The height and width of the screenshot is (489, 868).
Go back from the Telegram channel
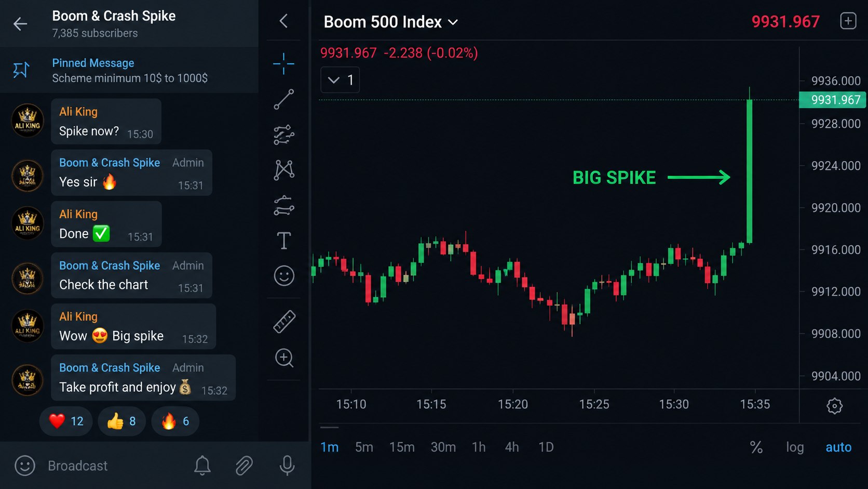click(x=20, y=23)
